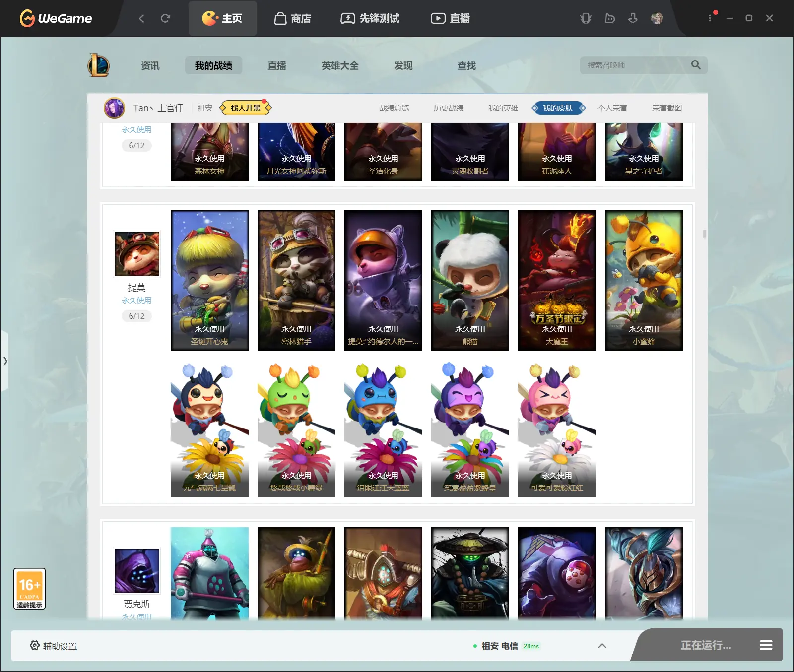Open the 蕉泥座人 skin card
The width and height of the screenshot is (794, 672).
click(x=557, y=152)
